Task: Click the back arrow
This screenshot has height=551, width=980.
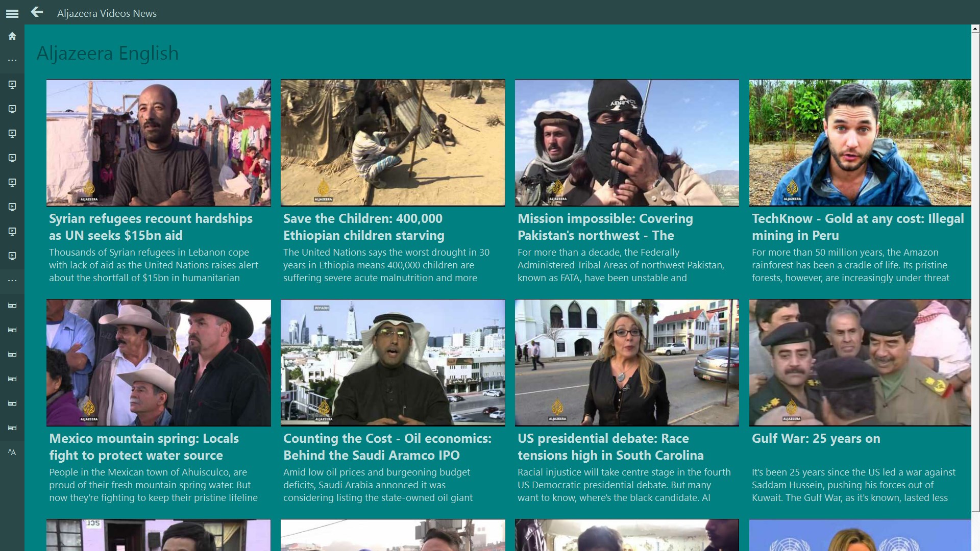Action: [x=37, y=12]
